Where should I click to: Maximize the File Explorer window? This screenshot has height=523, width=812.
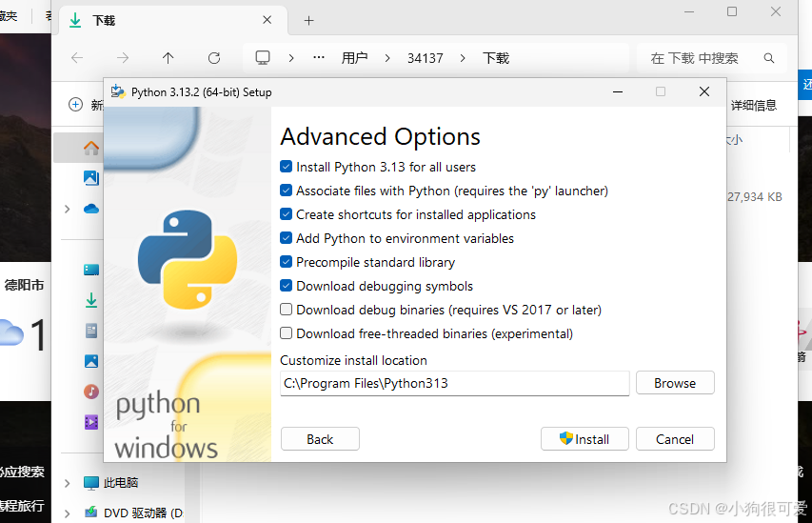tap(732, 11)
